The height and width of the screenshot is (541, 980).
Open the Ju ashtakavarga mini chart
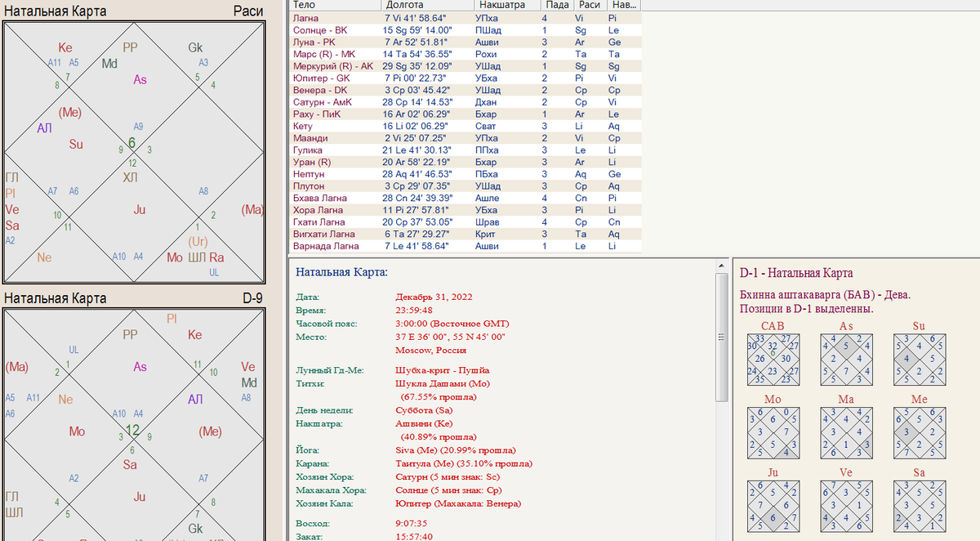pos(773,506)
